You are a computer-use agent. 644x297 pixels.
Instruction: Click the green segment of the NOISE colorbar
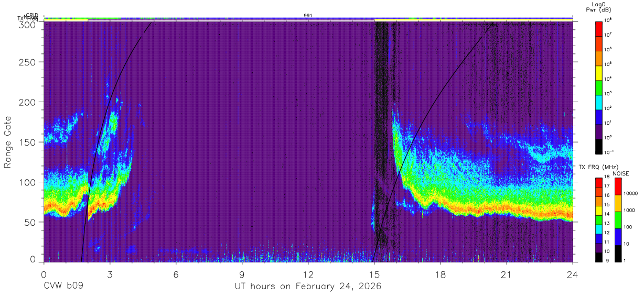(x=617, y=220)
